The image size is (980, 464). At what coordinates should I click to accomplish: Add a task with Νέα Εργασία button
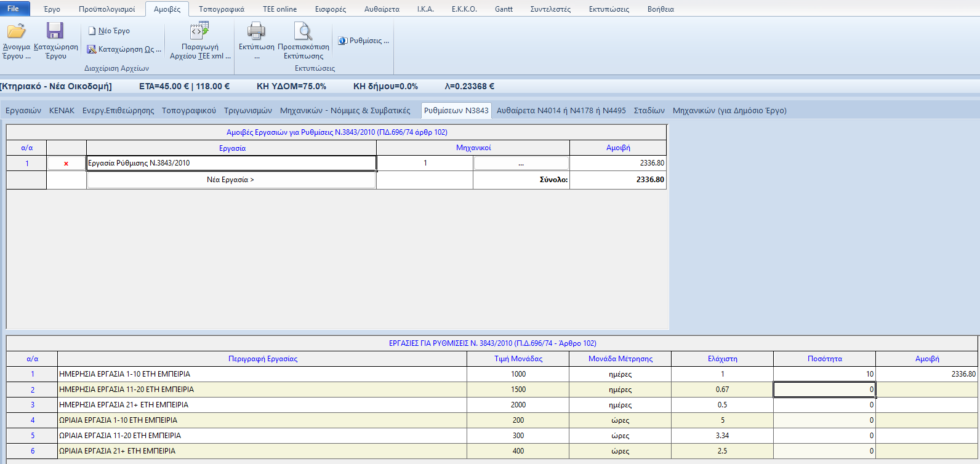click(x=231, y=180)
